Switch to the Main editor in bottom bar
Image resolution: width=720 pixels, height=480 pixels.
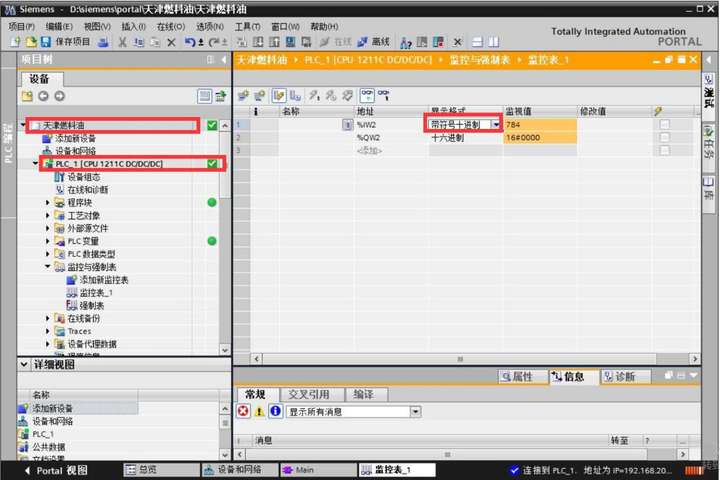point(318,470)
